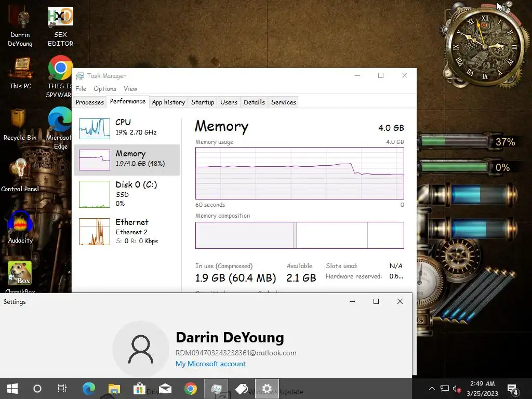Click the Slots used label
Screen dimensions: 532x399
pos(342,265)
